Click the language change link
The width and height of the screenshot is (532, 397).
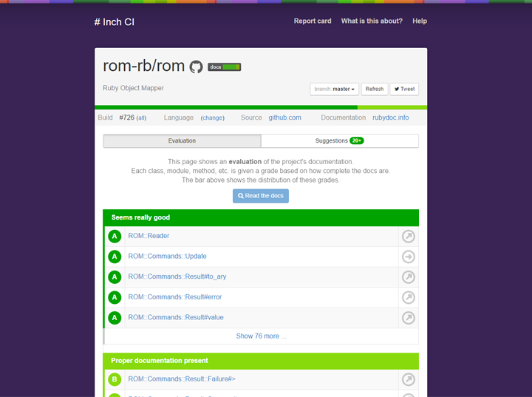click(212, 118)
